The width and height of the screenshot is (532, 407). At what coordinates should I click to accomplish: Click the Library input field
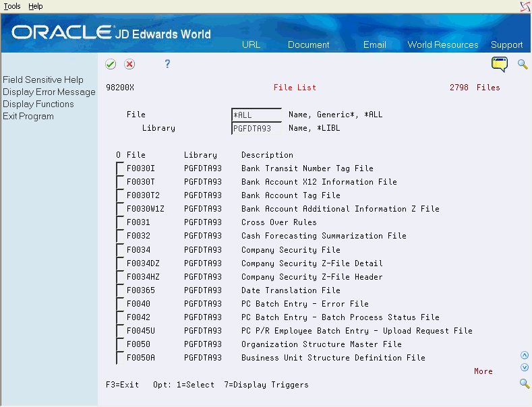(256, 129)
